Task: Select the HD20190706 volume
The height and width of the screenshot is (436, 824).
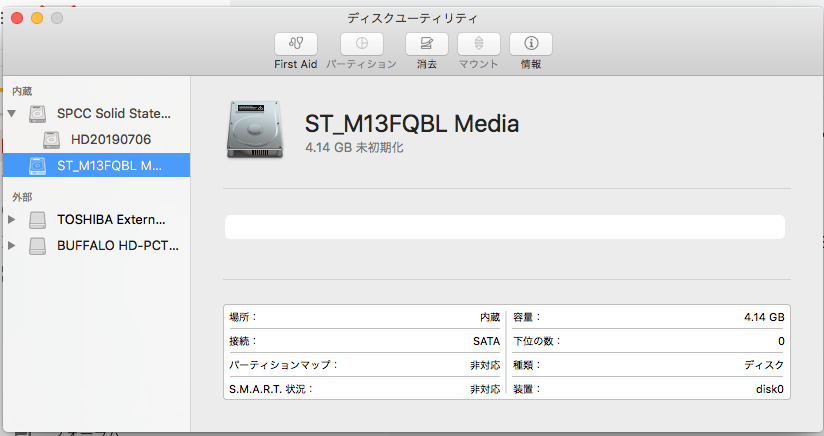Action: 110,139
